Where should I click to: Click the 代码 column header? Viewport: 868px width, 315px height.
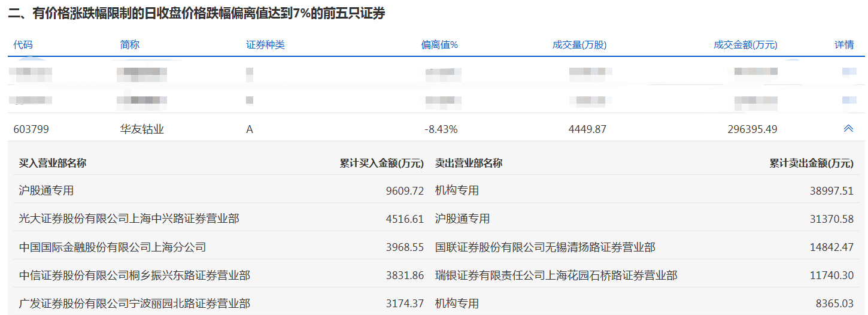click(23, 45)
